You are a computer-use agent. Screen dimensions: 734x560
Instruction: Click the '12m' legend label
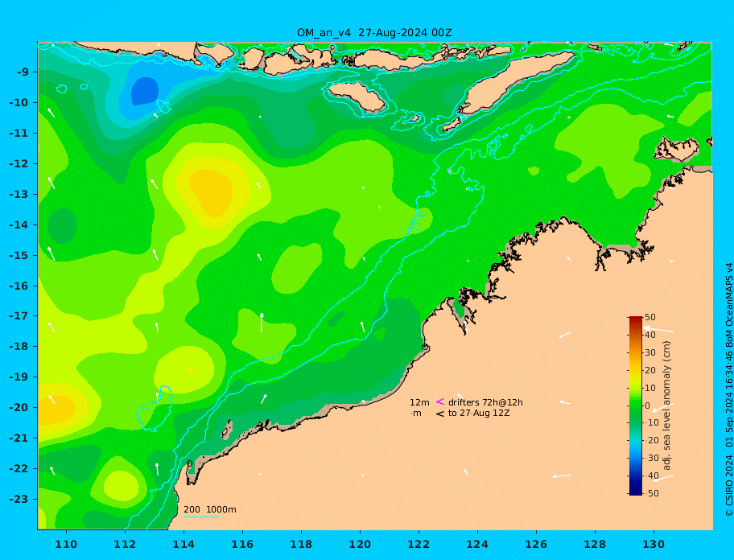coord(419,402)
